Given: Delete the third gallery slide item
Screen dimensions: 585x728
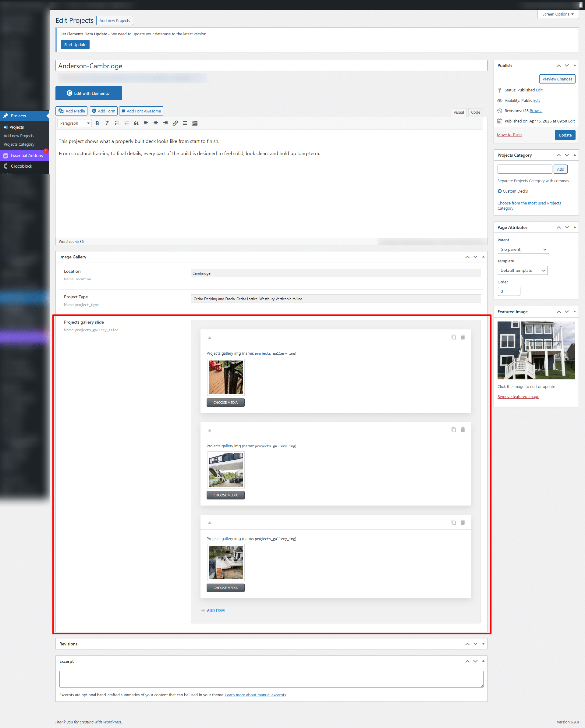Looking at the screenshot, I should click(x=463, y=522).
